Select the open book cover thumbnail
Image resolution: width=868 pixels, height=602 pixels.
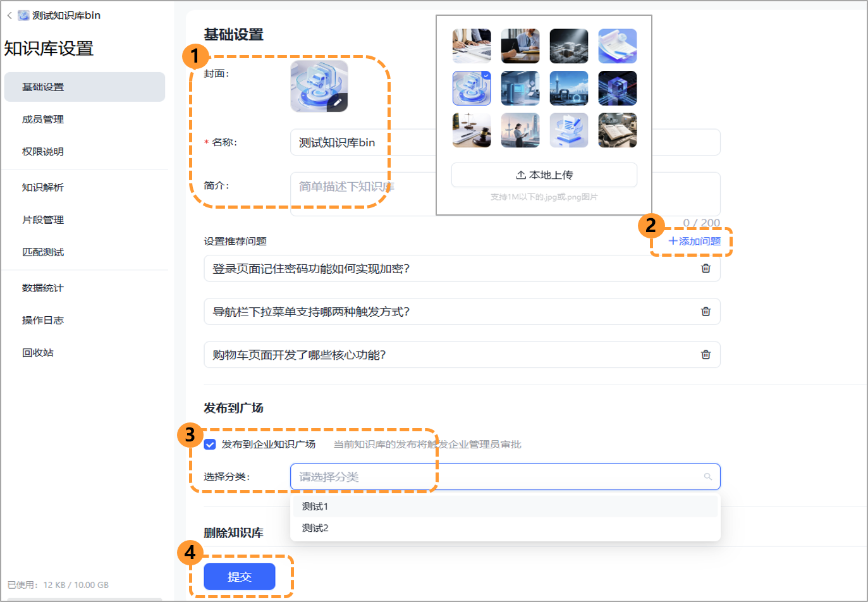tap(617, 130)
